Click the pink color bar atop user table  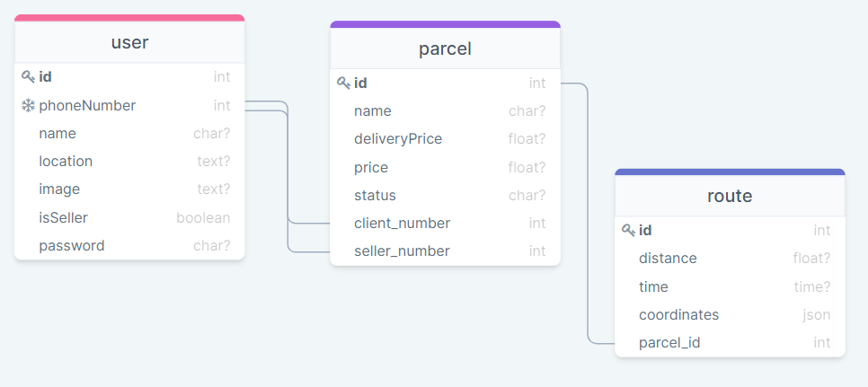click(129, 17)
